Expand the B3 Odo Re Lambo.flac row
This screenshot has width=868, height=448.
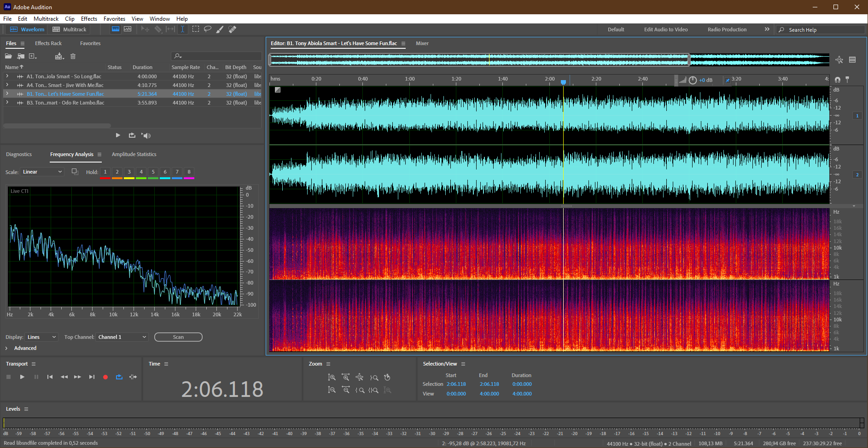(x=7, y=103)
